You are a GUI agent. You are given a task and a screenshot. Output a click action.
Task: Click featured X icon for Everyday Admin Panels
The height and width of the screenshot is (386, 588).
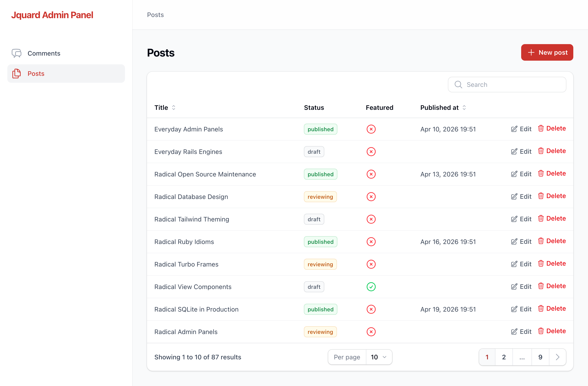click(x=371, y=129)
